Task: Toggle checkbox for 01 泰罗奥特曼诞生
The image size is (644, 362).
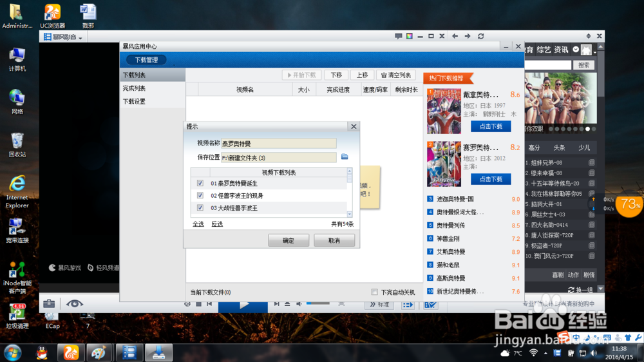Action: (200, 184)
